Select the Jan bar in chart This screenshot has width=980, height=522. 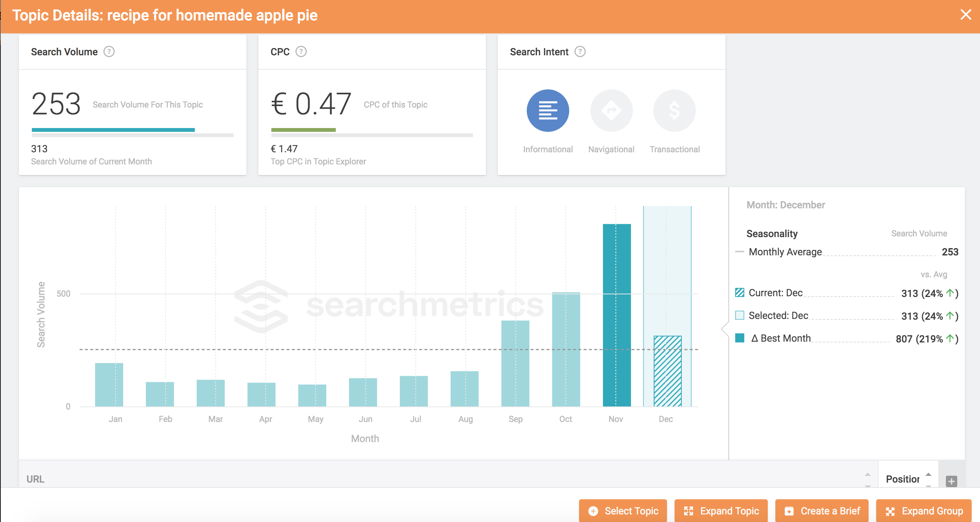(109, 385)
